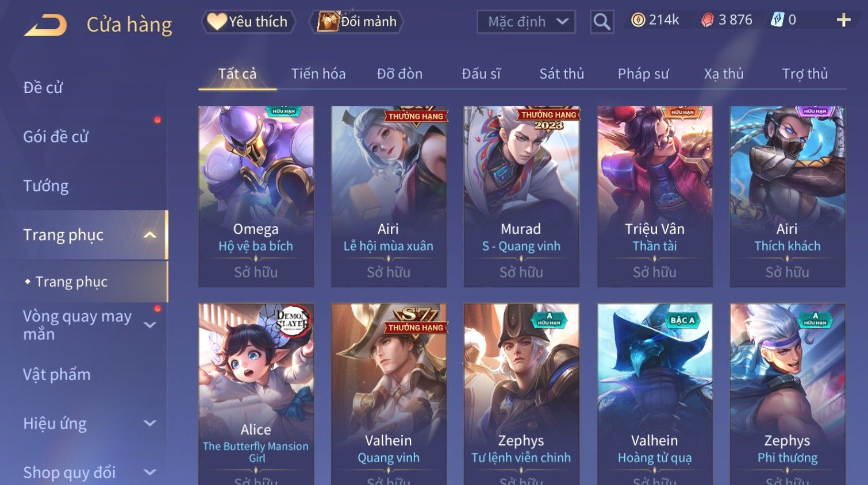Expand the Shop quy đổi section
This screenshot has width=868, height=485.
point(149,472)
